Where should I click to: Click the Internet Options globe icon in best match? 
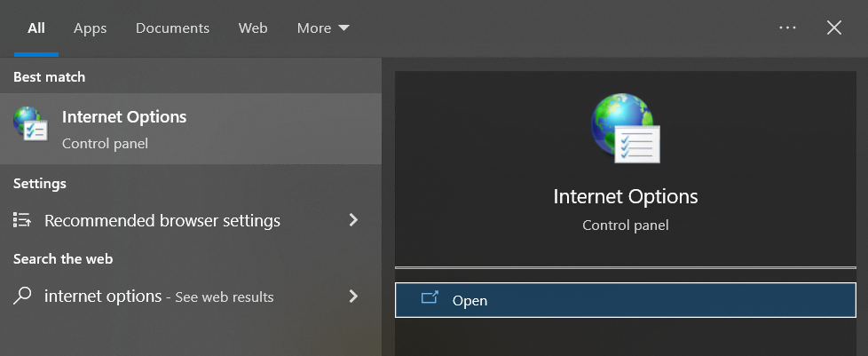pos(30,124)
